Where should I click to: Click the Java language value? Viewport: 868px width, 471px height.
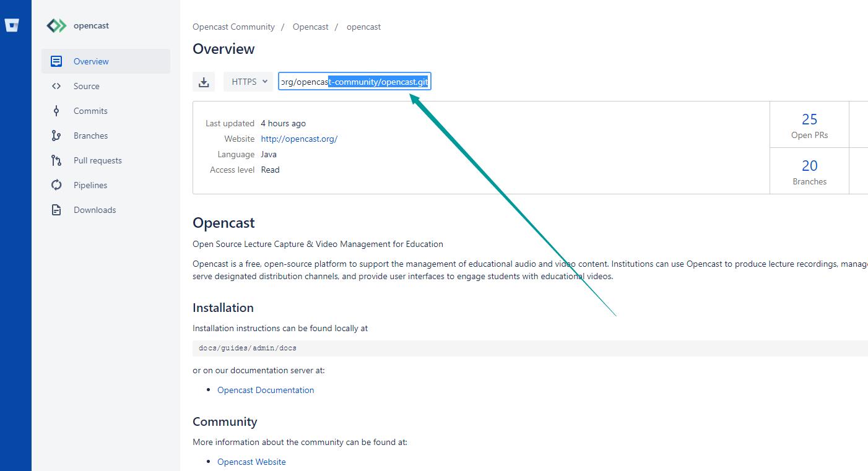point(269,154)
